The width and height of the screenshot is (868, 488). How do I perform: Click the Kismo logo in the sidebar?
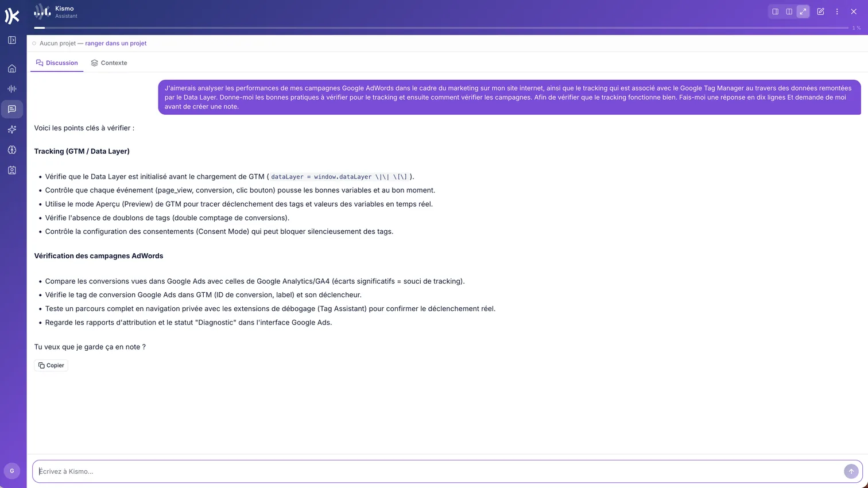[12, 16]
